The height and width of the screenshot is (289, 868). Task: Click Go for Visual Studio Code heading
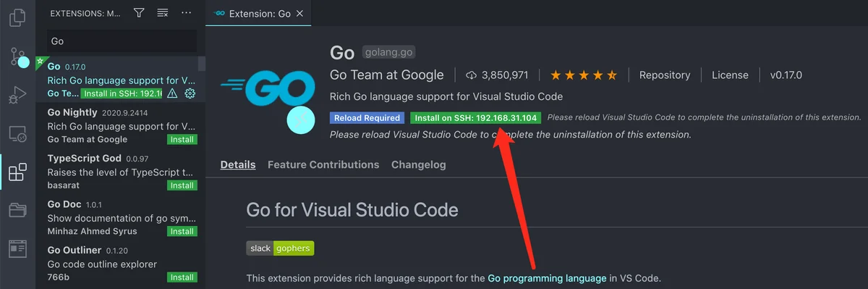tap(352, 210)
